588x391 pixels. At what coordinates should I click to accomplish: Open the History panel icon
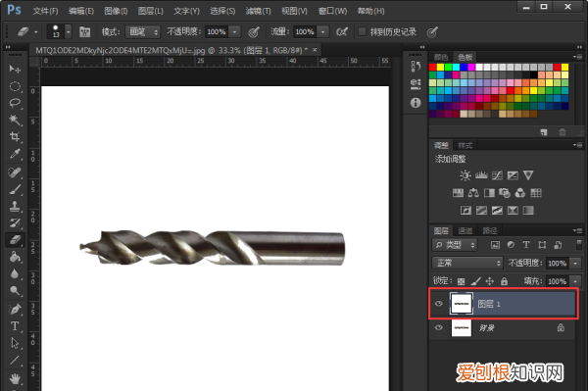[416, 67]
